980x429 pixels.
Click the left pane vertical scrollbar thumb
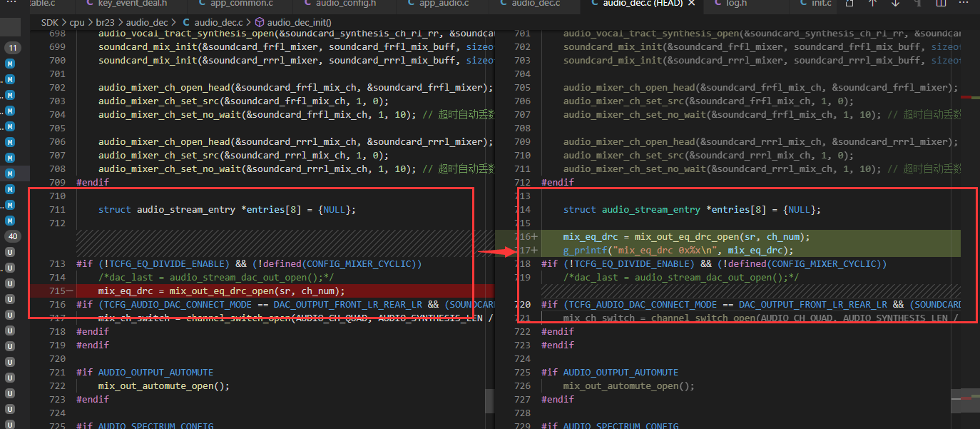pos(489,400)
